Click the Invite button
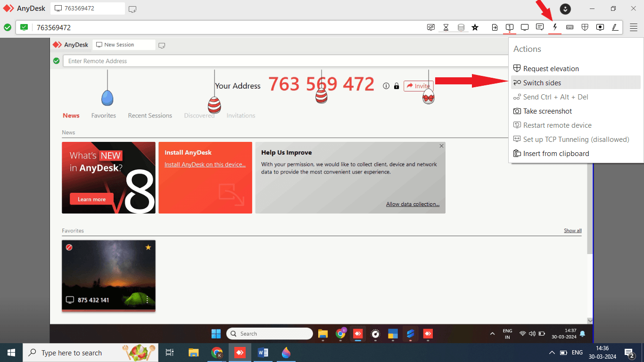The width and height of the screenshot is (644, 362). (x=418, y=86)
